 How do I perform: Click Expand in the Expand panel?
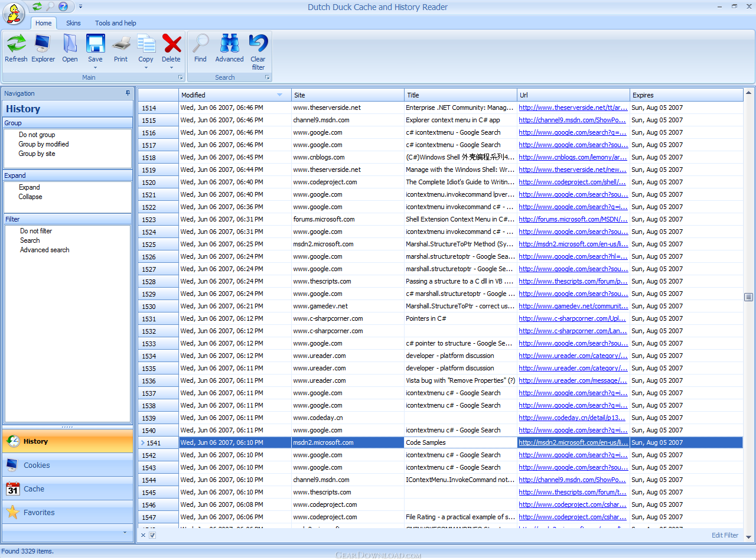pos(30,187)
